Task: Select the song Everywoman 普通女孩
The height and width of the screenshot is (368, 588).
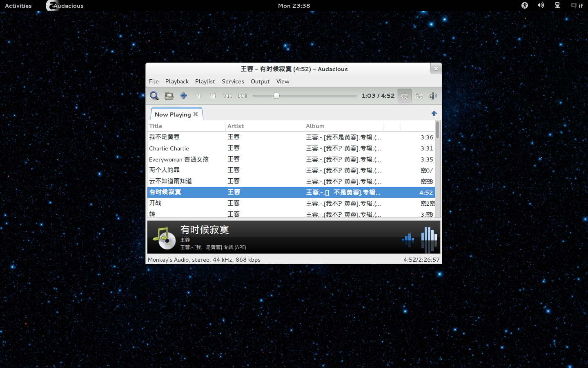Action: (x=179, y=159)
